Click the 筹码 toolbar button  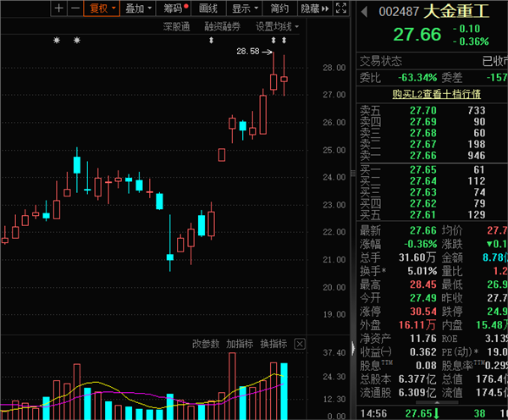point(174,8)
